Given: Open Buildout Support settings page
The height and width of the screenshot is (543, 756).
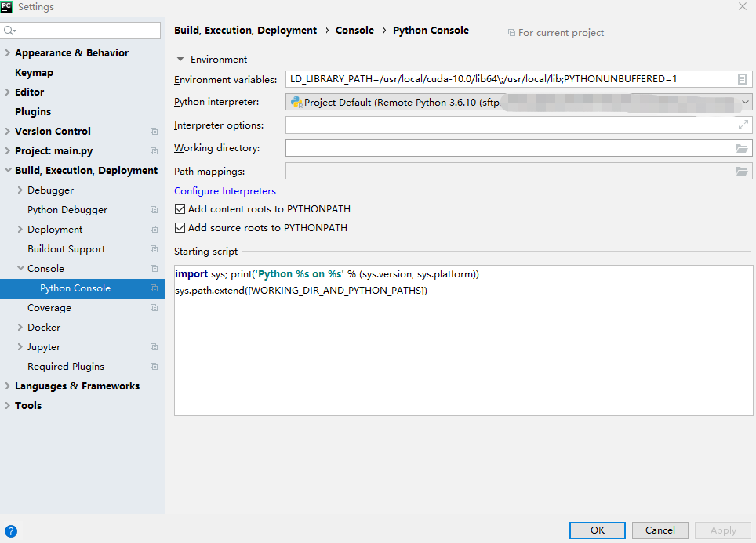Looking at the screenshot, I should click(66, 248).
